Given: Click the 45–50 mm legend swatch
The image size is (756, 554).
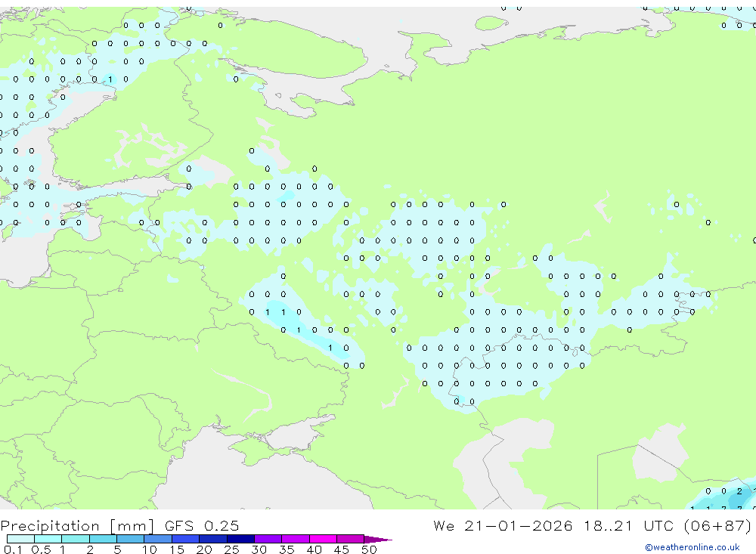Looking at the screenshot, I should 350,539.
